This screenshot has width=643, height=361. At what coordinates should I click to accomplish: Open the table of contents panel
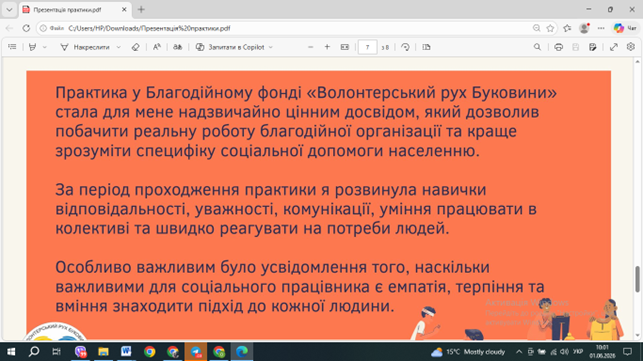12,47
